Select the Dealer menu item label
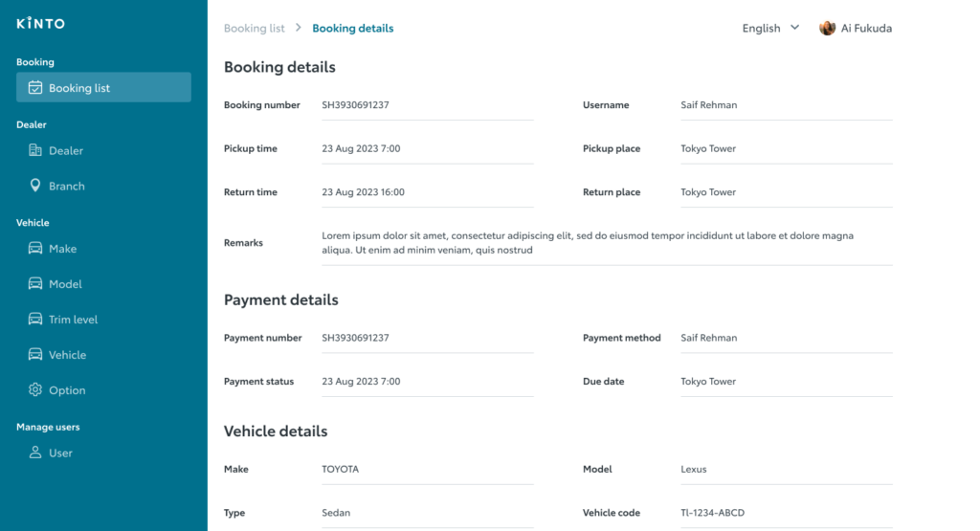This screenshot has height=531, width=980. pyautogui.click(x=66, y=150)
